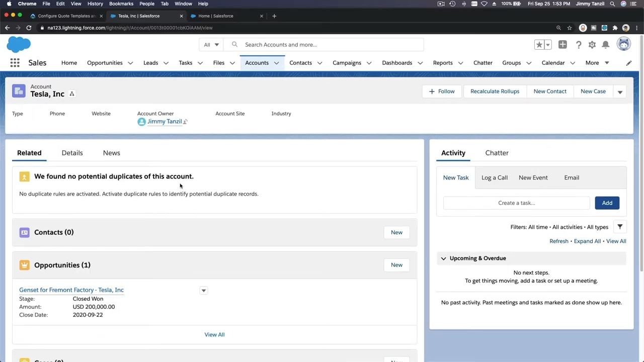Expand the Tasks nav dropdown
Image resolution: width=644 pixels, height=362 pixels.
200,63
